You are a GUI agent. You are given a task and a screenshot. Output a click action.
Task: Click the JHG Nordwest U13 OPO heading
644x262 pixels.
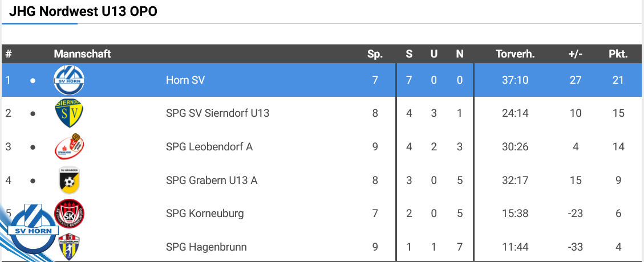[83, 11]
